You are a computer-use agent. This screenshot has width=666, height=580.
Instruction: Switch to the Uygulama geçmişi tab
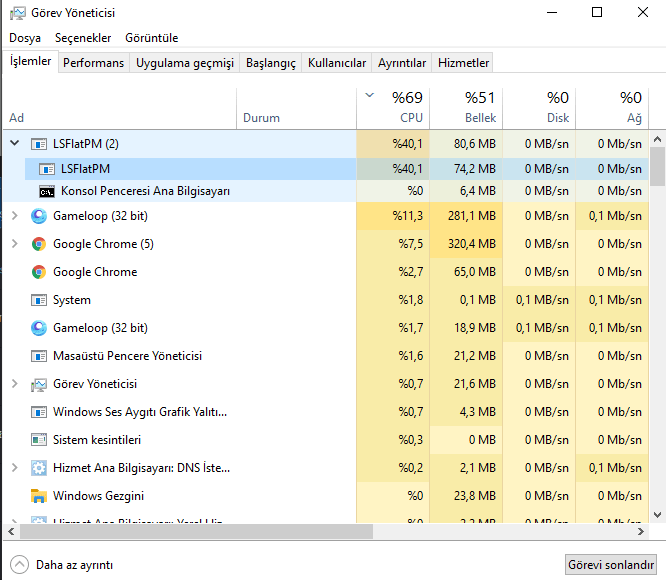185,63
